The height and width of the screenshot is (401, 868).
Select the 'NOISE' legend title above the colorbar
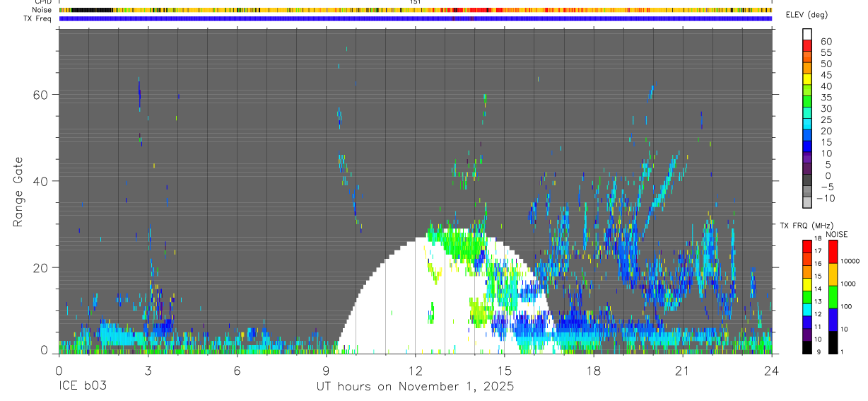tap(837, 234)
